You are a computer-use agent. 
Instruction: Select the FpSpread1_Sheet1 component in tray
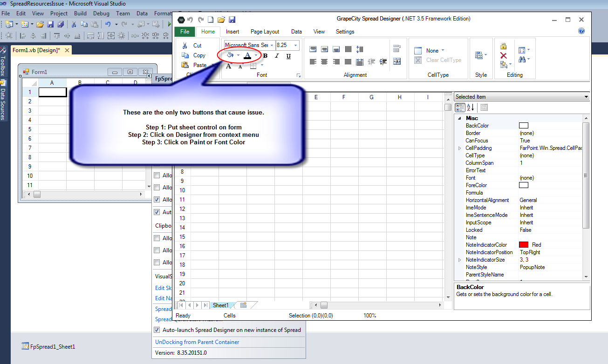[x=48, y=346]
